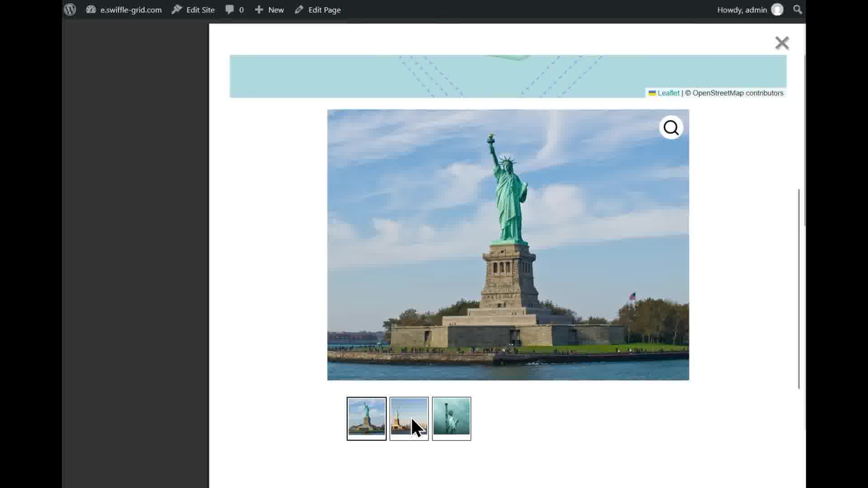Zoom the image with the magnifier icon
This screenshot has height=488, width=868.
pyautogui.click(x=671, y=128)
